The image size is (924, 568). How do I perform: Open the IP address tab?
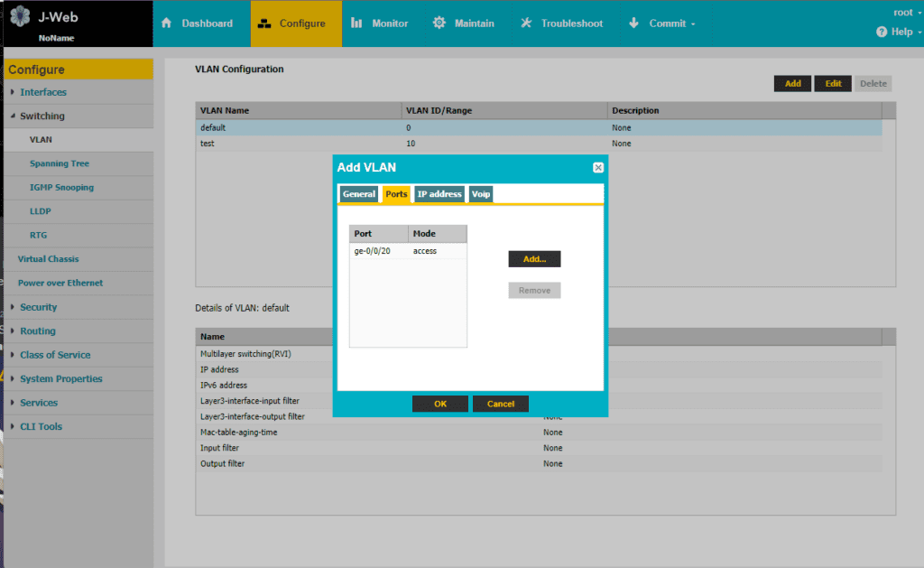439,194
